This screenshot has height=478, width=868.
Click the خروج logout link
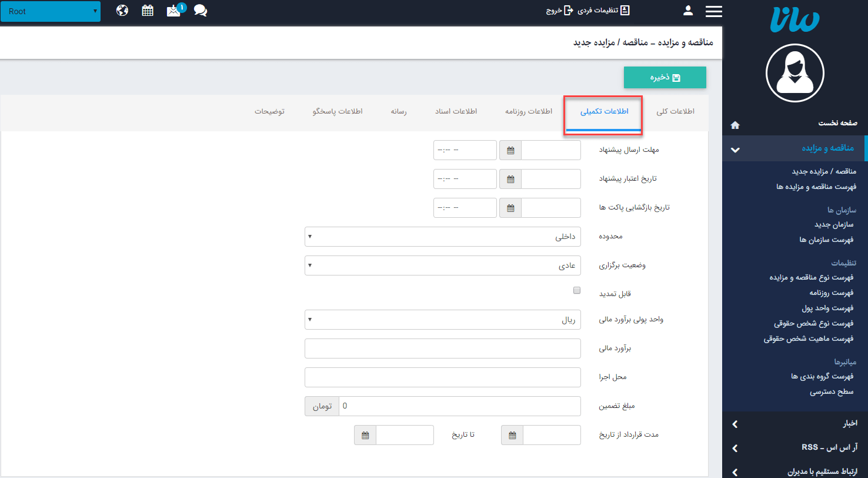[559, 10]
